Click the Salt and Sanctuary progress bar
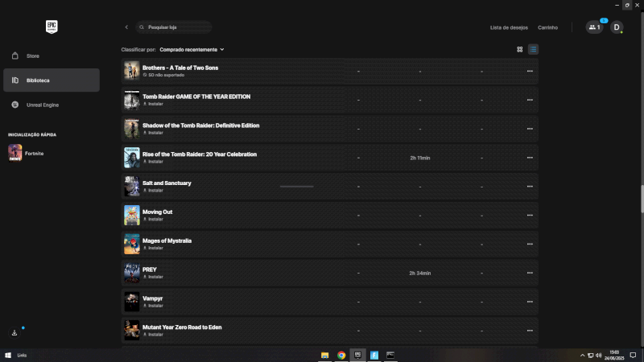Image resolution: width=644 pixels, height=362 pixels. pos(296,187)
